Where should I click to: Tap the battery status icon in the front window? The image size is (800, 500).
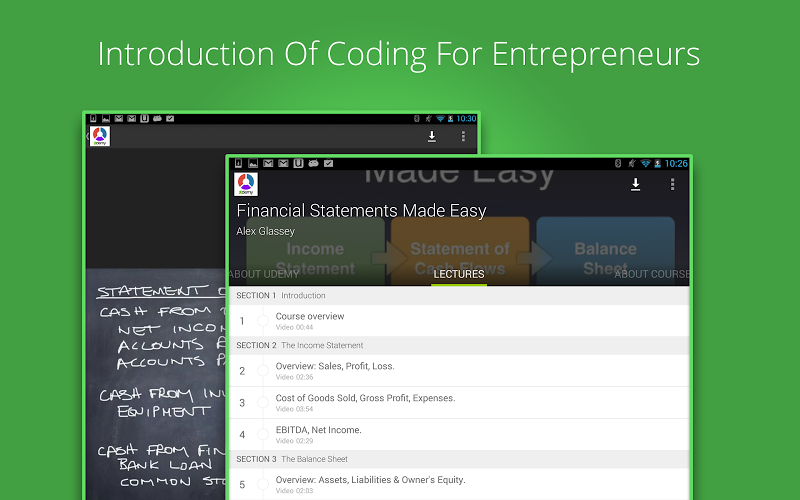pos(658,163)
